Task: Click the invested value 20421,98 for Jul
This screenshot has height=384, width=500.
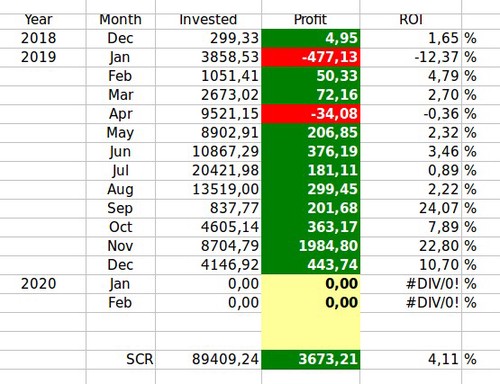Action: coord(208,171)
